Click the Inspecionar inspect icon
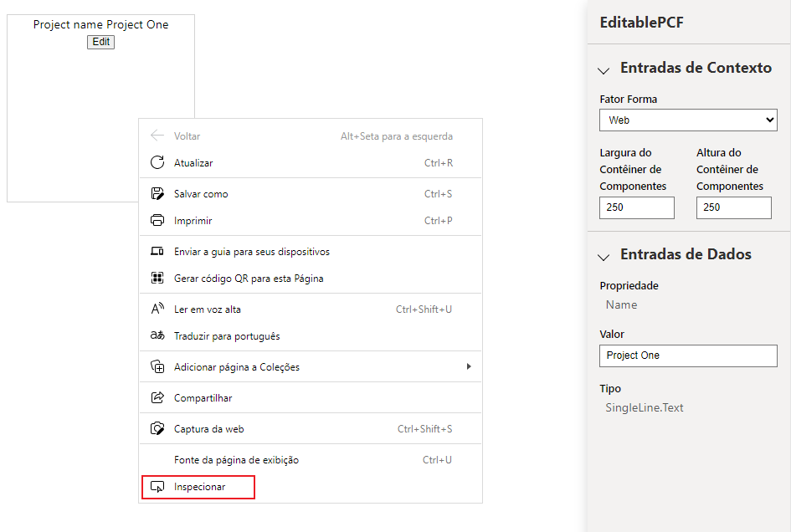 tap(157, 487)
